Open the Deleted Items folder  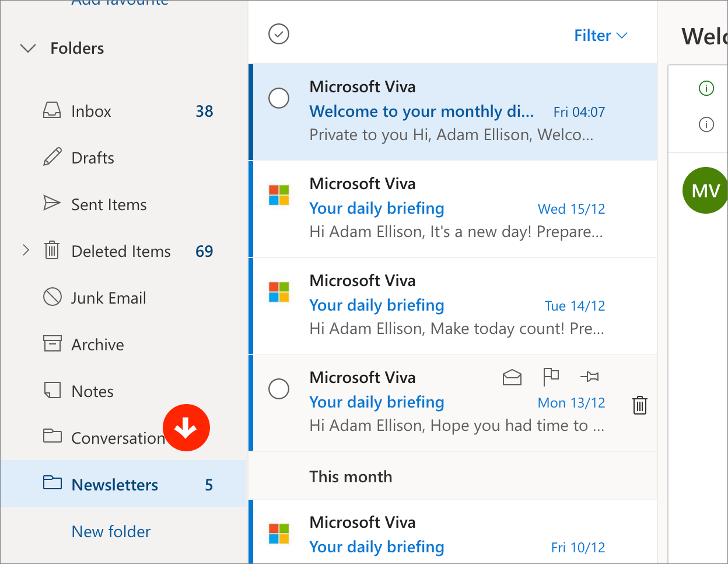[123, 251]
